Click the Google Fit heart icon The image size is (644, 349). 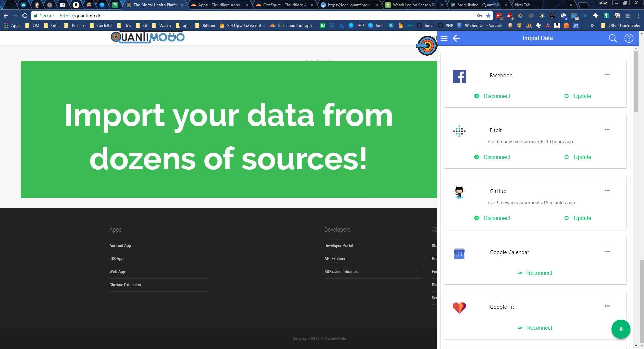pos(459,308)
